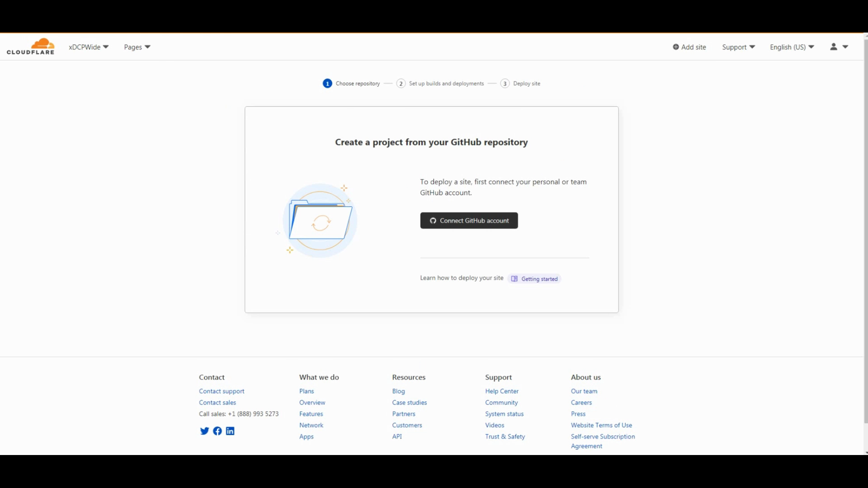Select step 3 Deploy site

(x=526, y=84)
